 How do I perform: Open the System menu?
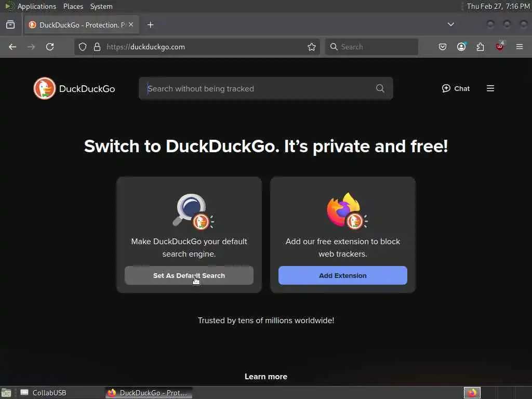(101, 6)
